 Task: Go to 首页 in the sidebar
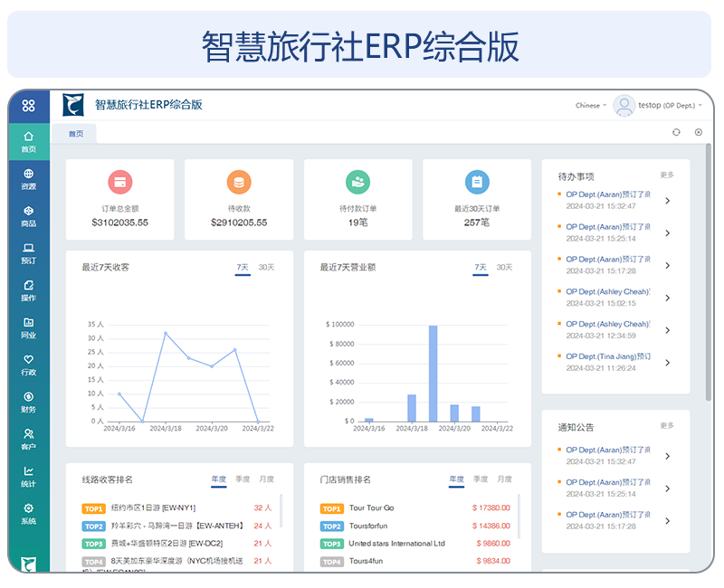click(x=29, y=142)
